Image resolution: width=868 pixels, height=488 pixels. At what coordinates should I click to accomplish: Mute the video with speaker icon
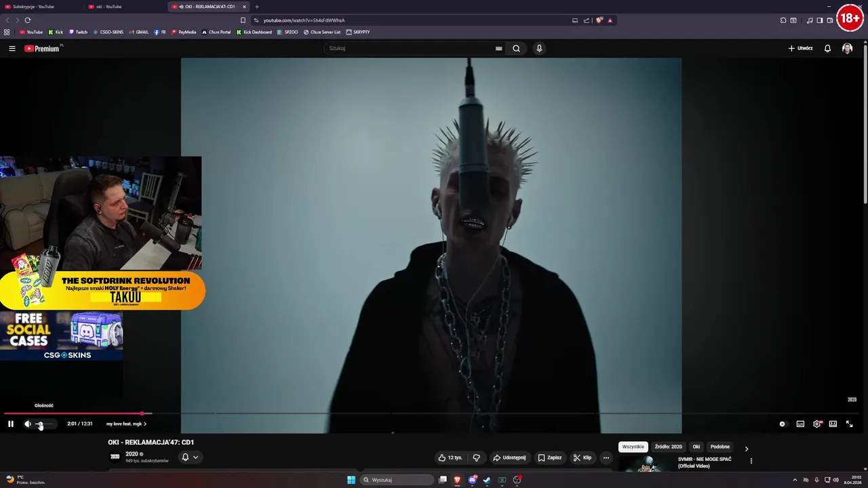click(x=28, y=424)
